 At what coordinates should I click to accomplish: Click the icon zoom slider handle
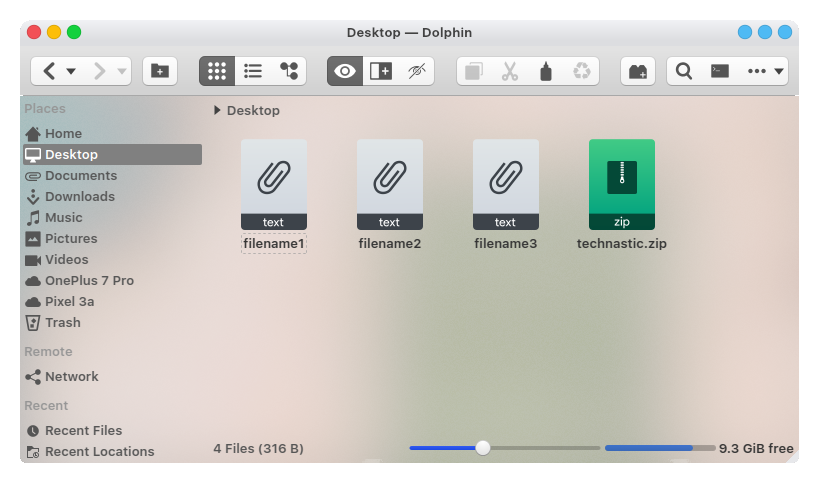pos(483,449)
